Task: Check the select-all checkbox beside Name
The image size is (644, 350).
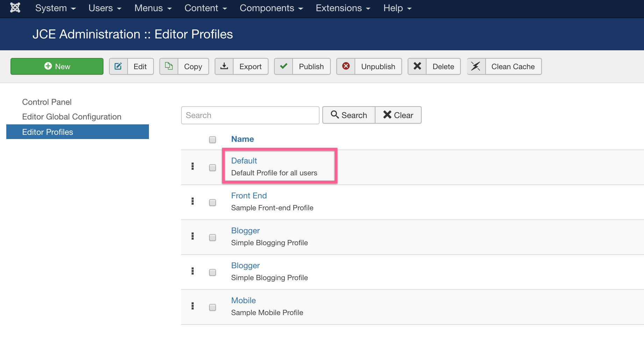Action: tap(213, 140)
